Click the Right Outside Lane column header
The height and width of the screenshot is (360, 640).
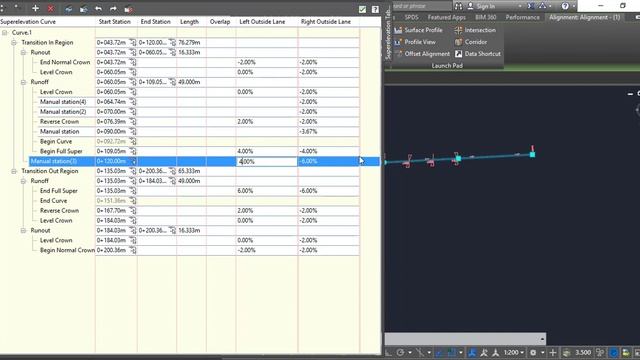click(326, 22)
